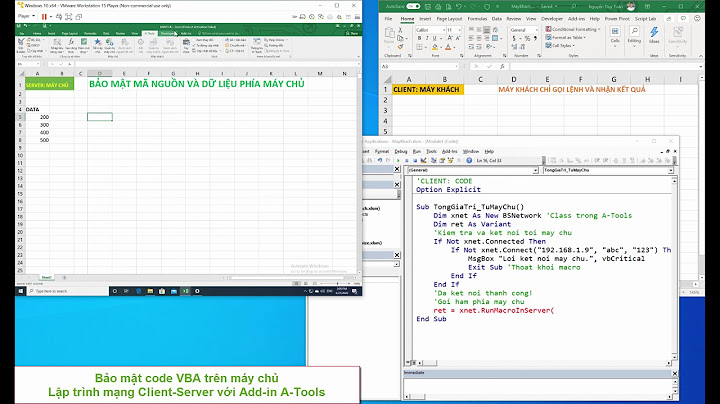Viewport: 720px width, 404px height.
Task: Select the A-Tools tab in server Excel
Action: 150,34
